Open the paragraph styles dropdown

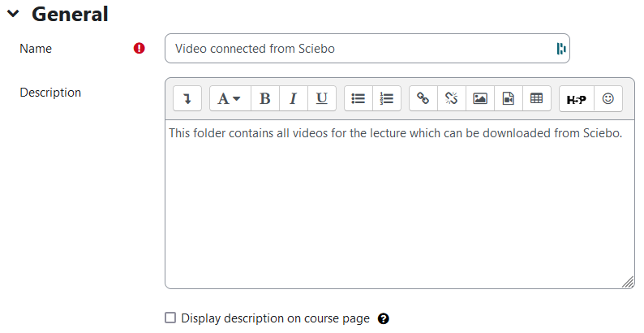coord(230,98)
